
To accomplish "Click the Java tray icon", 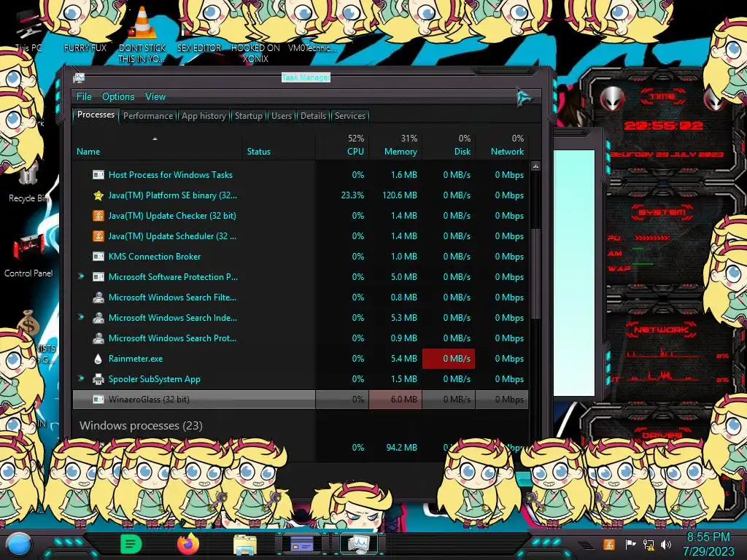I will pyautogui.click(x=609, y=544).
